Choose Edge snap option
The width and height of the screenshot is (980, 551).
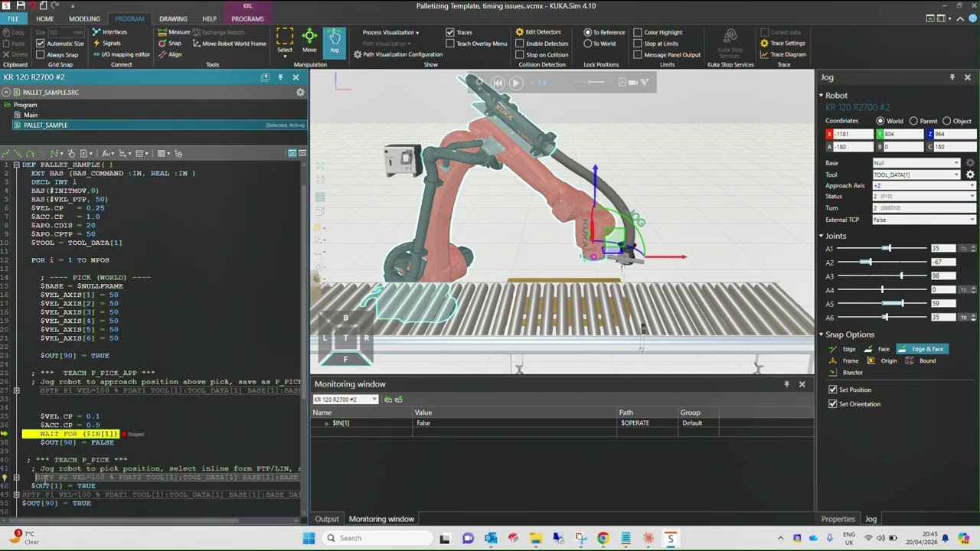[x=844, y=349]
